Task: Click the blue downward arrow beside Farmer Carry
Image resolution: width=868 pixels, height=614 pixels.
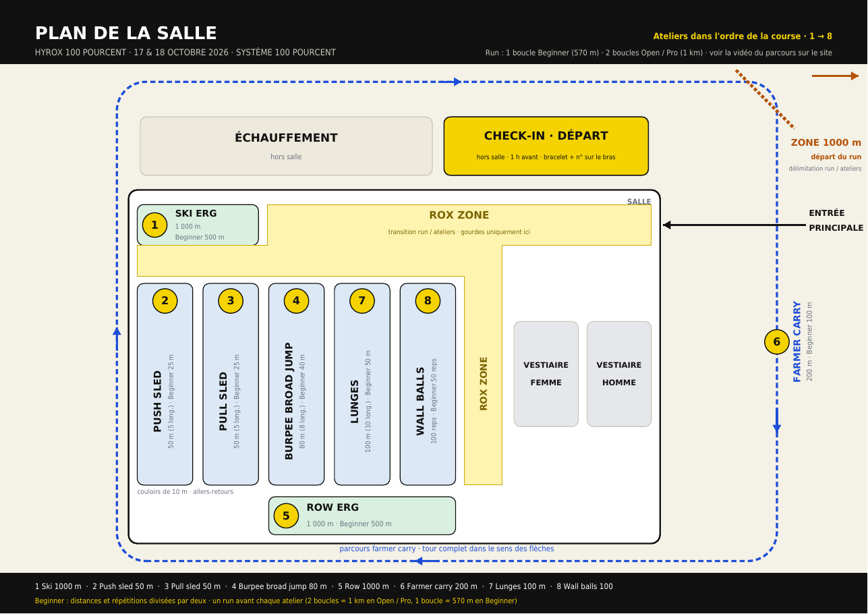Action: click(777, 421)
